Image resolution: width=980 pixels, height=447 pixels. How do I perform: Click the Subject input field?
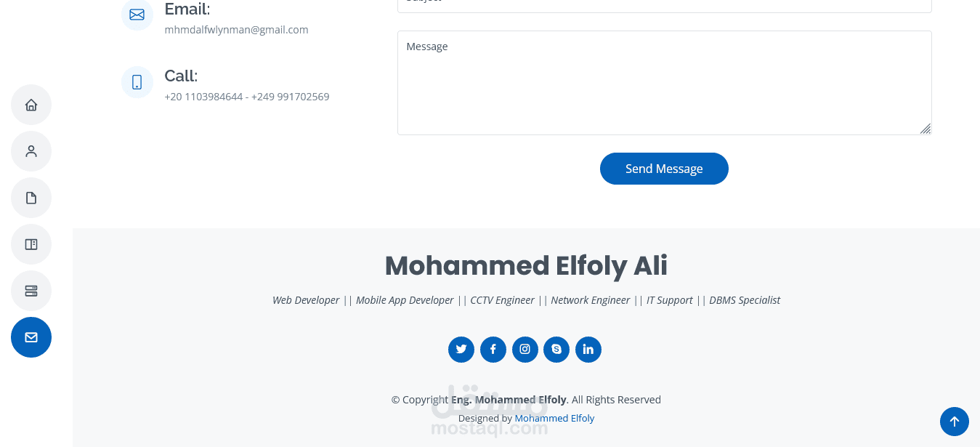[x=664, y=5]
